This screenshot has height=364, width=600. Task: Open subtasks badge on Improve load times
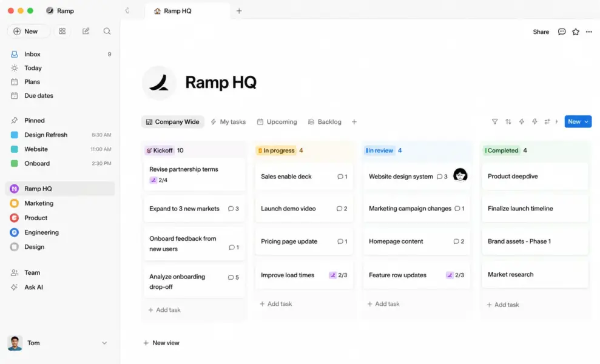tap(338, 275)
